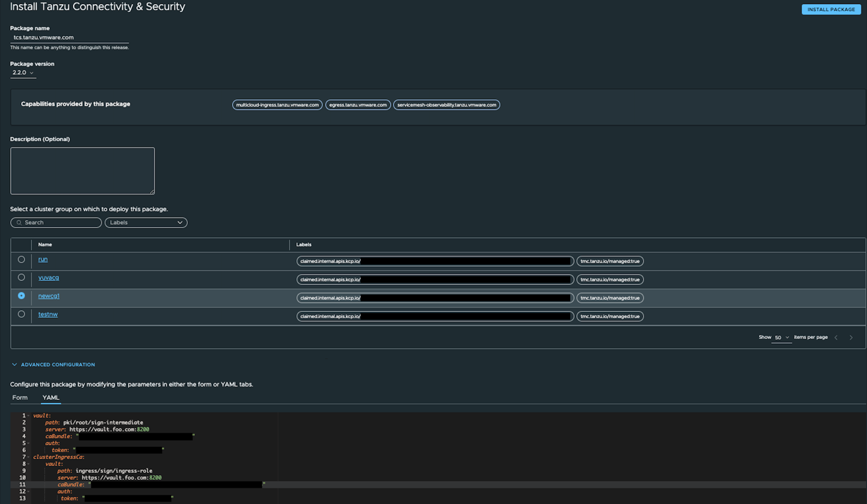Open the yuvacg cluster group link
This screenshot has height=504, width=867.
pyautogui.click(x=49, y=278)
